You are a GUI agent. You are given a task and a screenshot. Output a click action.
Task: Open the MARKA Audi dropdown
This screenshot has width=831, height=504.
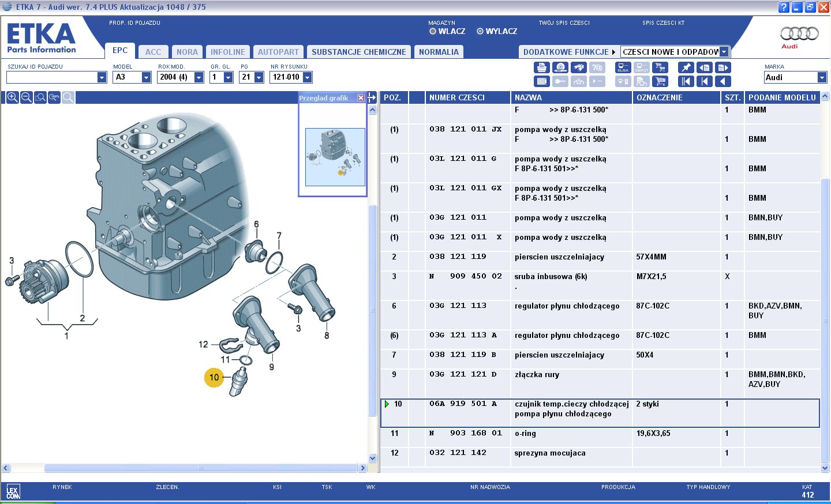pyautogui.click(x=822, y=77)
